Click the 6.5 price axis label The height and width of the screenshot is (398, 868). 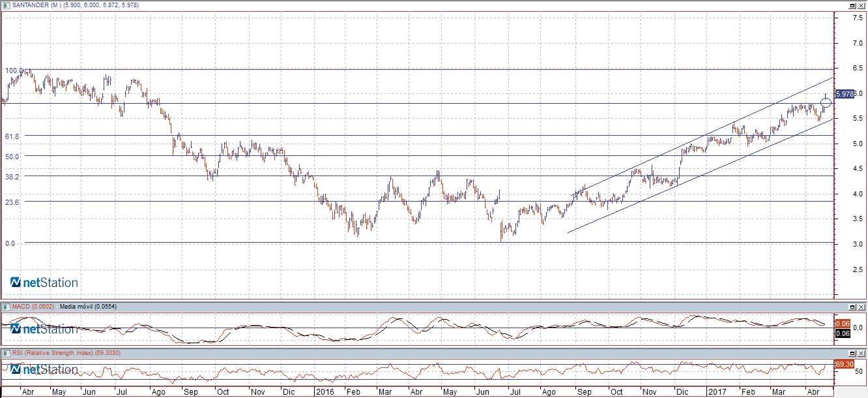pos(859,68)
